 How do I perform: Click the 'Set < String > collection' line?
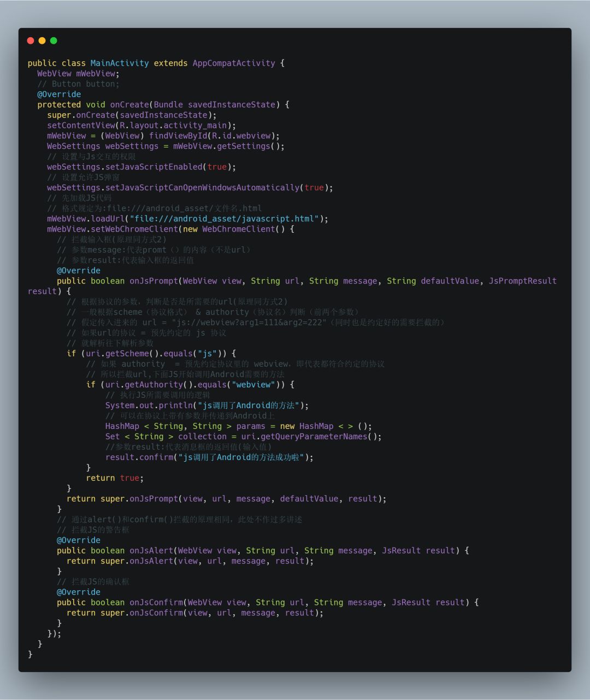click(244, 437)
